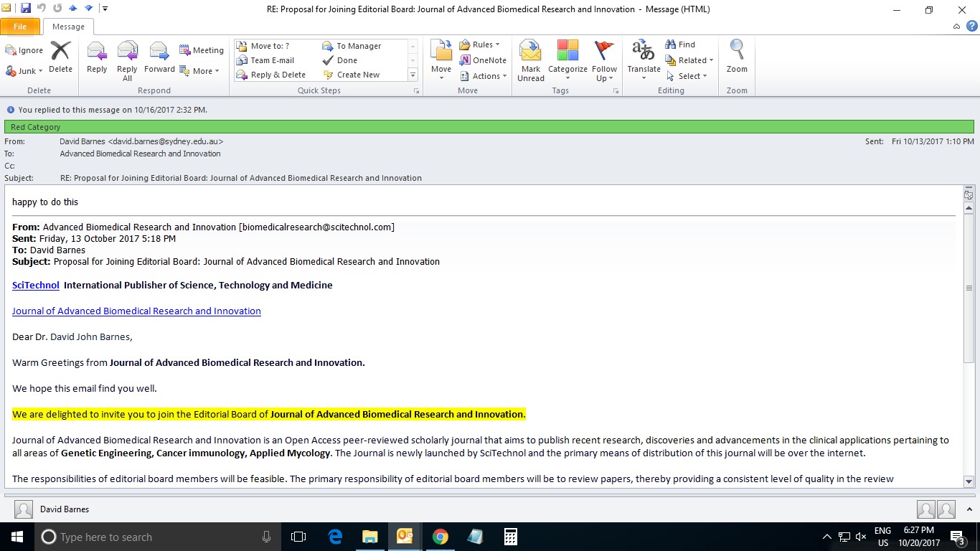Go to Next Item with down arrow

coord(88,9)
